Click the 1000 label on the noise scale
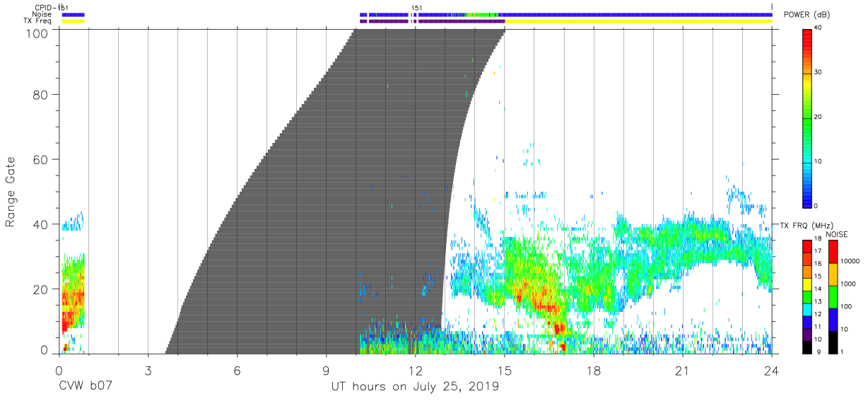The height and width of the screenshot is (401, 868). point(848,284)
